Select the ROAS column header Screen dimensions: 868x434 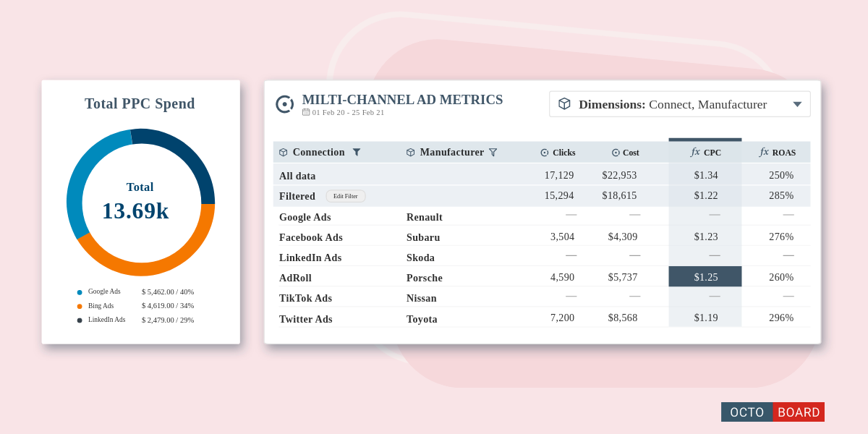click(x=784, y=153)
